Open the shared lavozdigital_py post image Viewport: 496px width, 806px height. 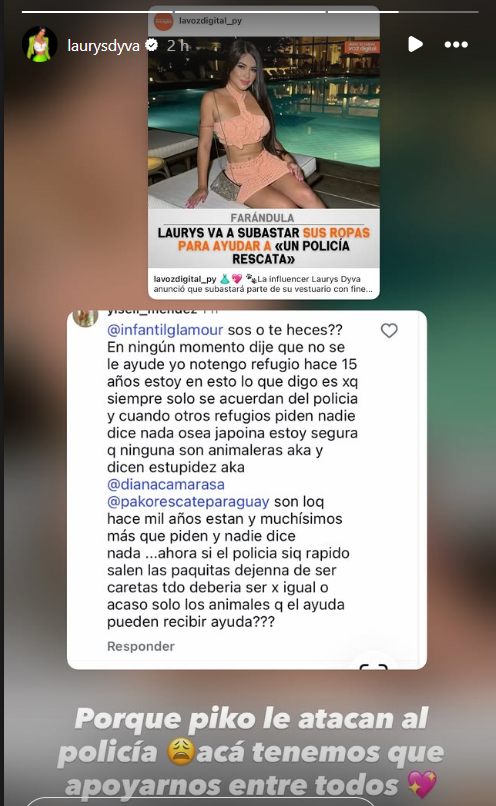pos(264,122)
